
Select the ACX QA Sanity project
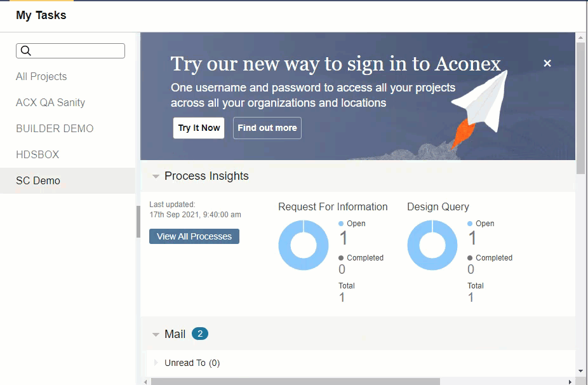(x=50, y=102)
